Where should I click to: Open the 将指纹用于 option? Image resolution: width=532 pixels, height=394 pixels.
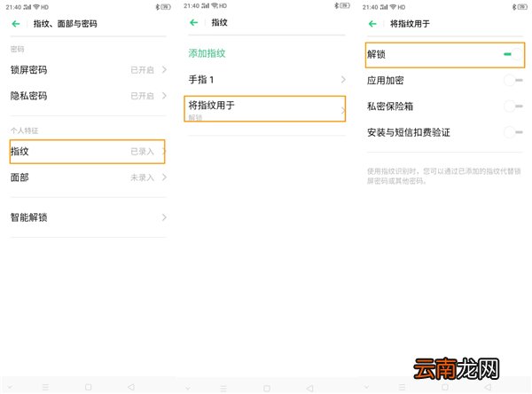264,108
